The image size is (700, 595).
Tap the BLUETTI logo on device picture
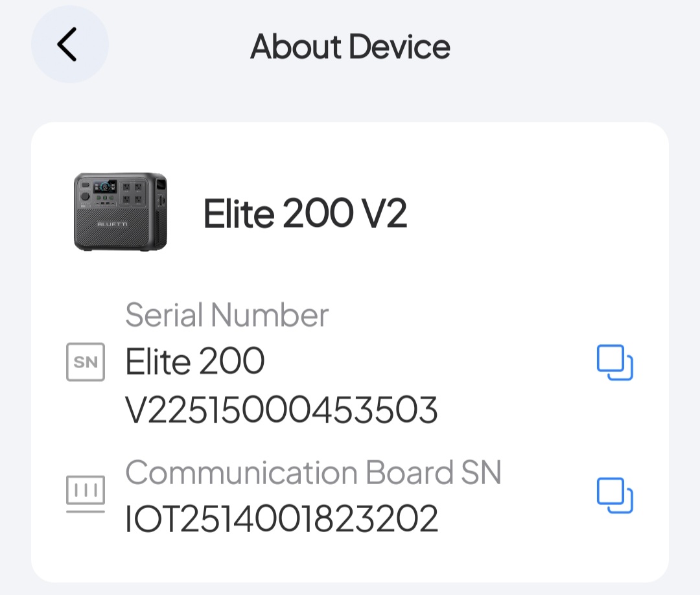coord(113,224)
